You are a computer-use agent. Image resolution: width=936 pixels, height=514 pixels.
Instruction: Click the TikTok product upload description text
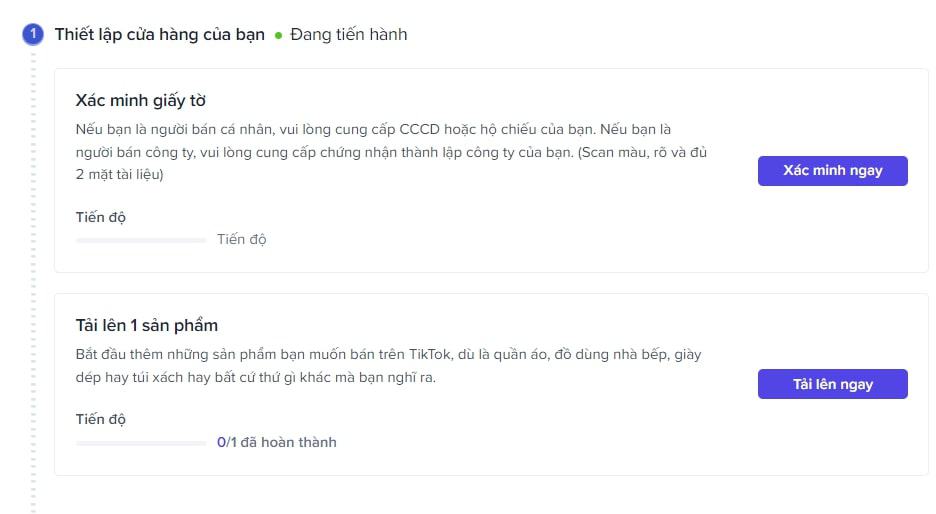[395, 366]
